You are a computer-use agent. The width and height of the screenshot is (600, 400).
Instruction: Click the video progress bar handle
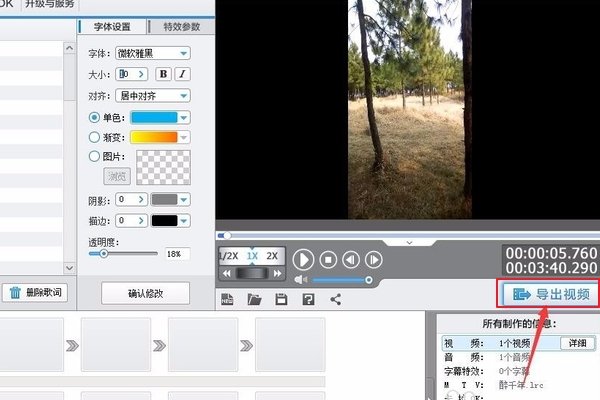point(227,235)
